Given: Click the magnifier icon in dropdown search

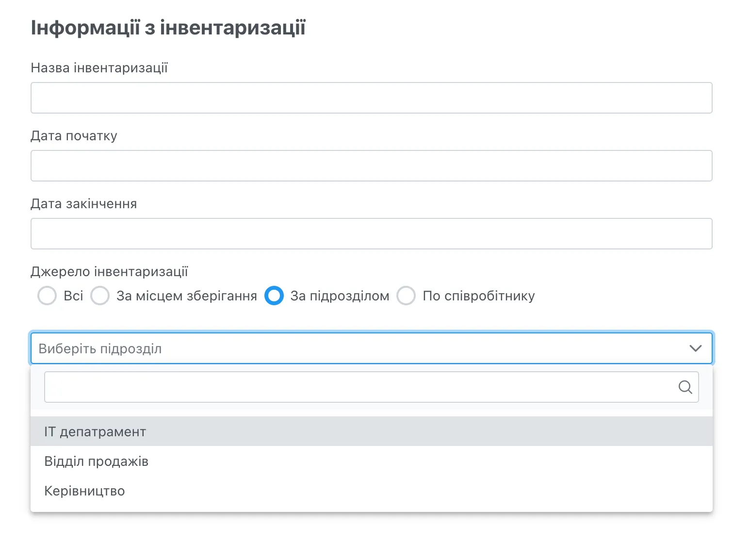Looking at the screenshot, I should pos(685,387).
